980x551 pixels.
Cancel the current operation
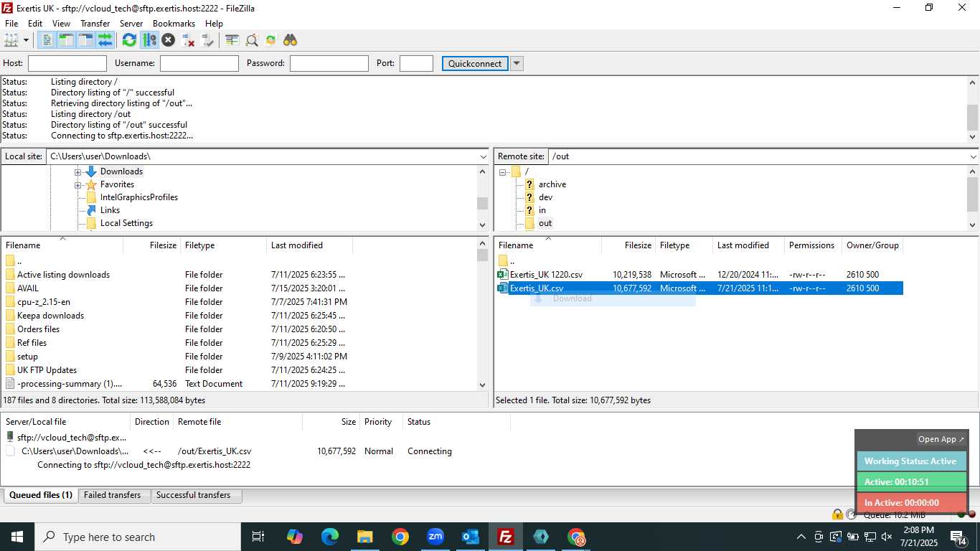(x=169, y=40)
